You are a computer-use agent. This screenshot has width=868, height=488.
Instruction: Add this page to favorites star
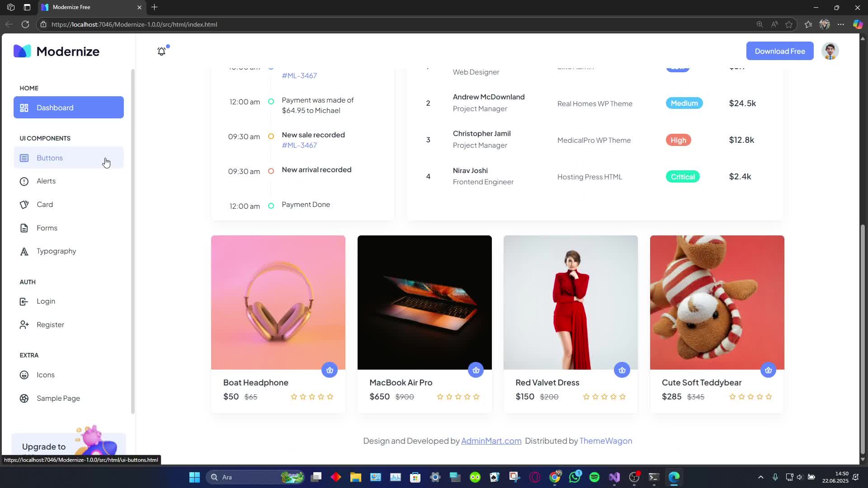tap(789, 24)
